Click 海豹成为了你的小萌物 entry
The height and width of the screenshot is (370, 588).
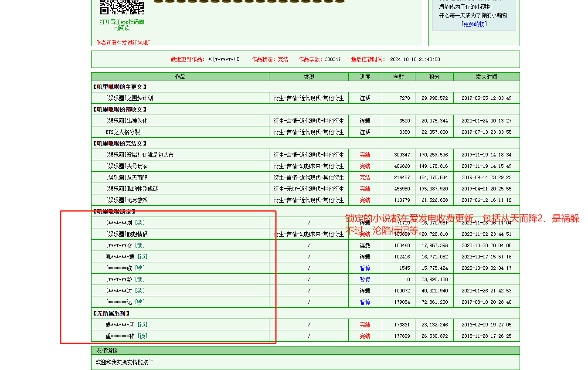(465, 7)
